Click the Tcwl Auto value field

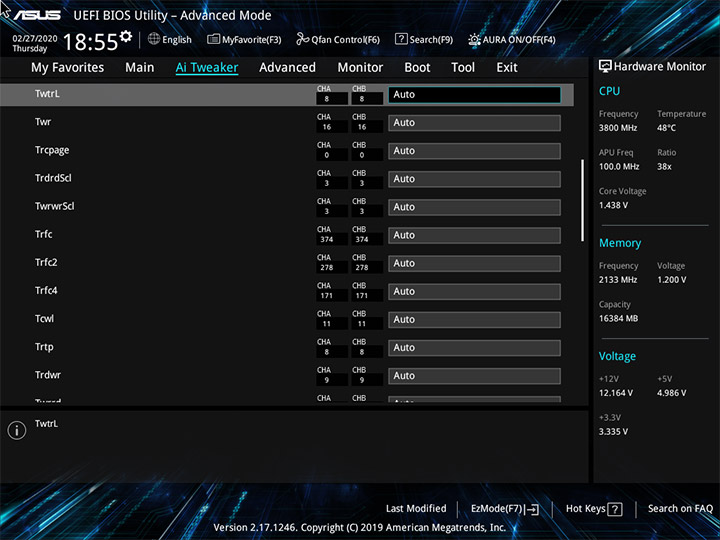point(474,320)
